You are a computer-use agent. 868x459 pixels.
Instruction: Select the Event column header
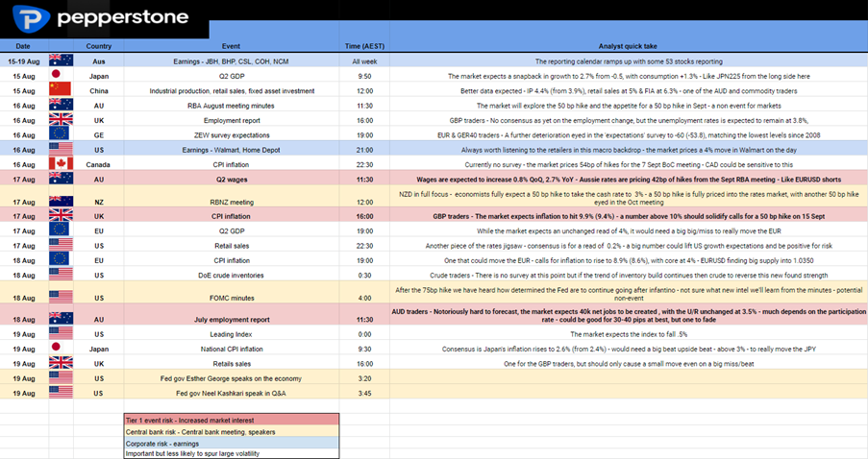point(232,46)
